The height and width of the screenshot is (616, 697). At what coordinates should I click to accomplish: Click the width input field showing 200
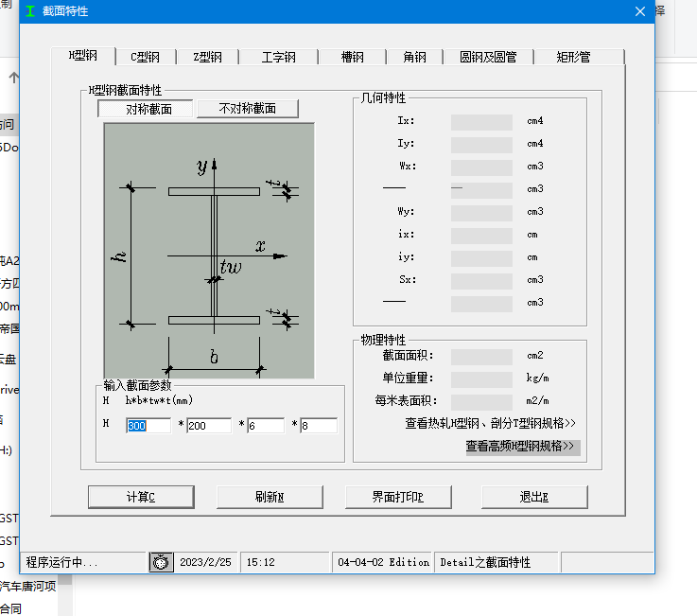pos(208,426)
